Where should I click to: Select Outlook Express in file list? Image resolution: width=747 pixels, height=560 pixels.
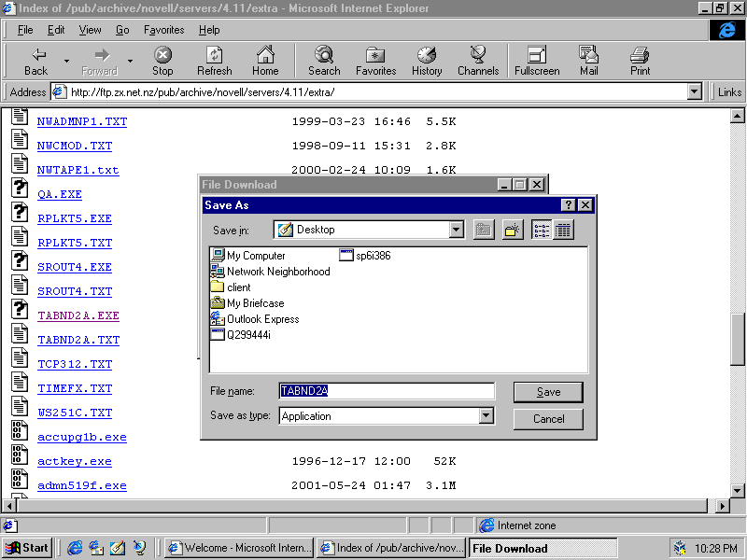255,319
